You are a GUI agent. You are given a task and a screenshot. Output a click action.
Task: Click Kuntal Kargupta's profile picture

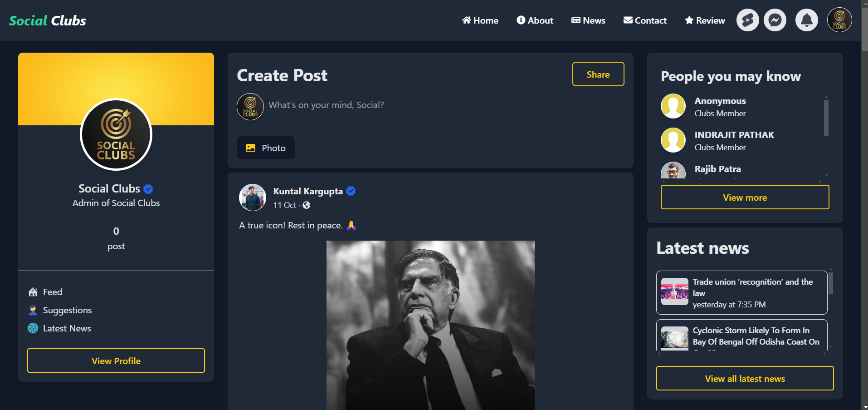coord(252,198)
